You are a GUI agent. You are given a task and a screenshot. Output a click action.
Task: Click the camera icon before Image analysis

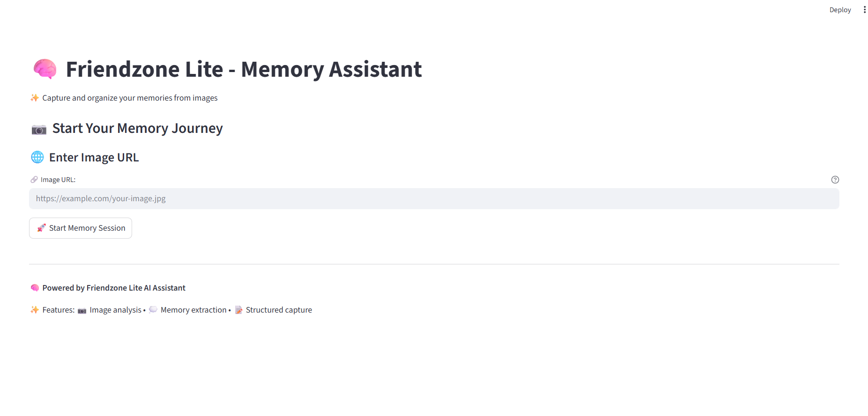click(82, 310)
